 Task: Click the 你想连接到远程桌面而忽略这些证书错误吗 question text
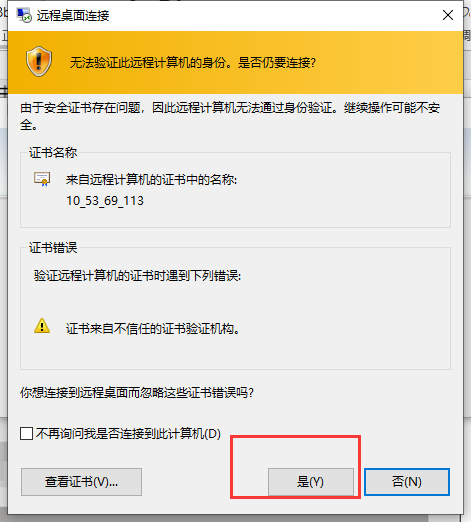[x=137, y=393]
